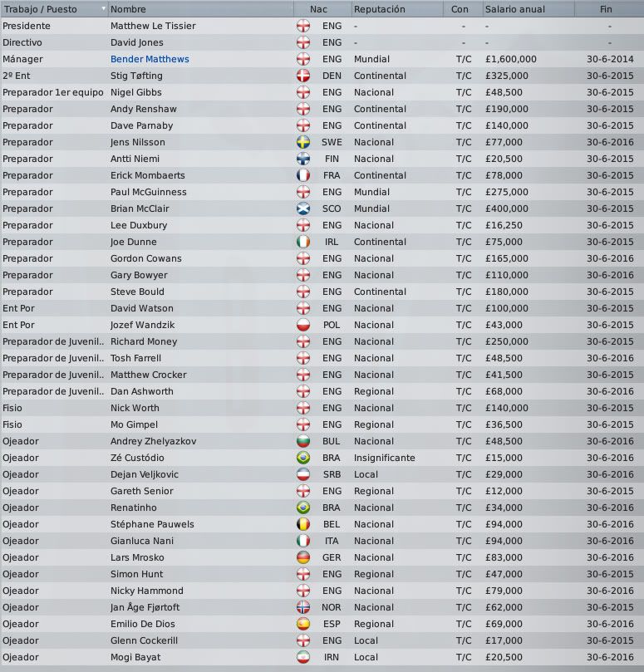
Task: Click the Denmark flag beside Stig Tøfting
Action: click(303, 76)
